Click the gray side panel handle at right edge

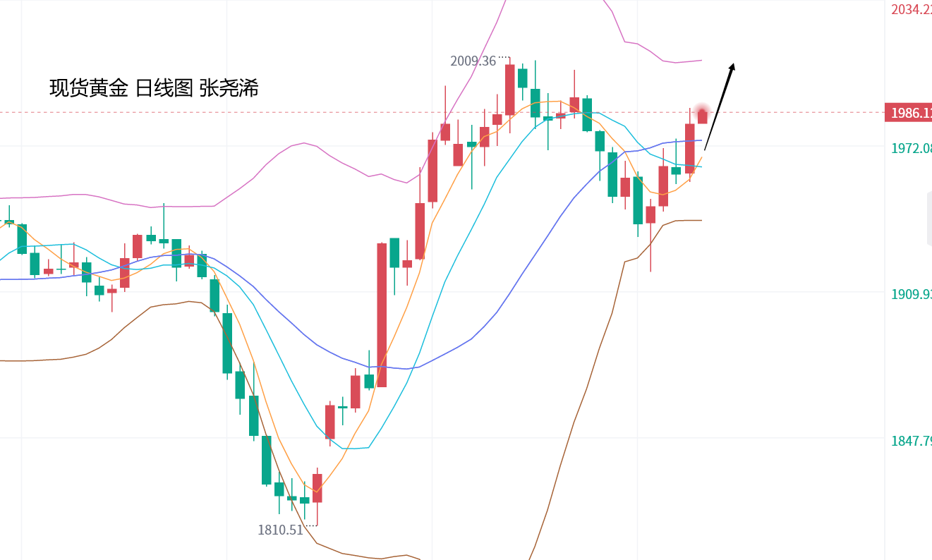[x=929, y=219]
